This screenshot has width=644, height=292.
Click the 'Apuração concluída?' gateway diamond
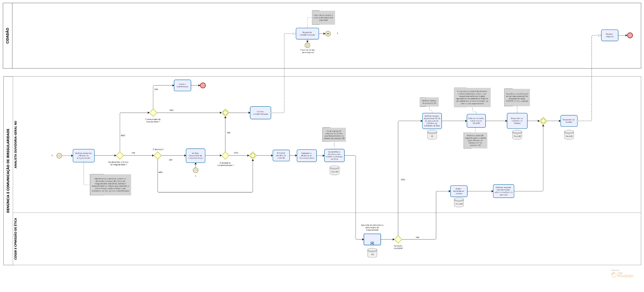point(398,239)
